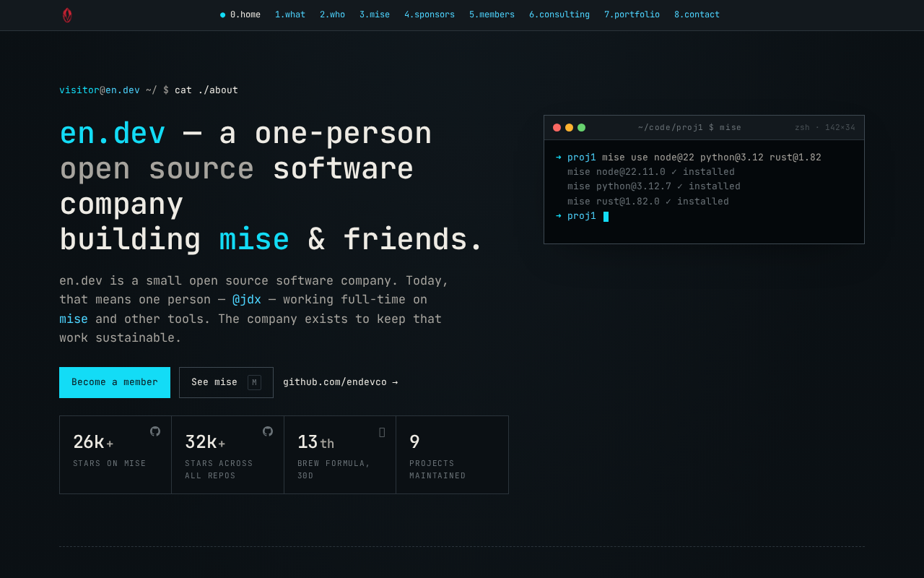The width and height of the screenshot is (924, 578).
Task: Click the M key badge on See mise
Action: (254, 382)
